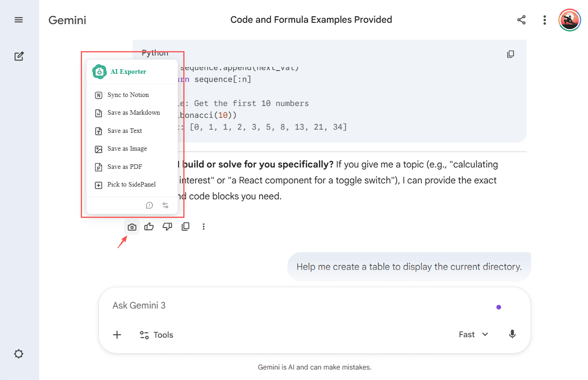Open the top-right overflow menu
The image size is (588, 380).
545,20
